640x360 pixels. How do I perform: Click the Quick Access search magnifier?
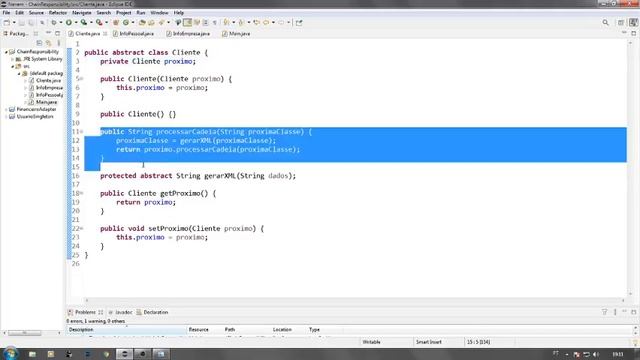(605, 22)
